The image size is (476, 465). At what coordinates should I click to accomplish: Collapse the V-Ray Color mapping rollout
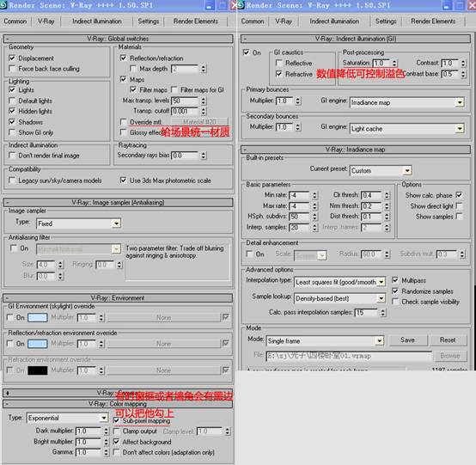coord(118,404)
